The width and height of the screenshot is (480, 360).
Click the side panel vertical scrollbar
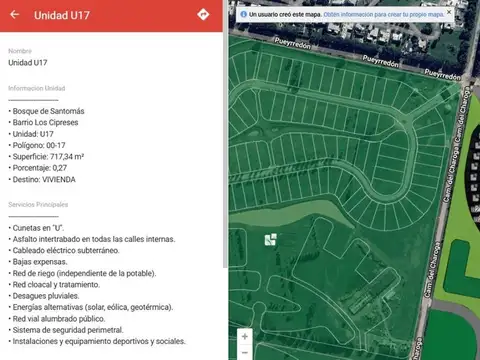(x=225, y=133)
